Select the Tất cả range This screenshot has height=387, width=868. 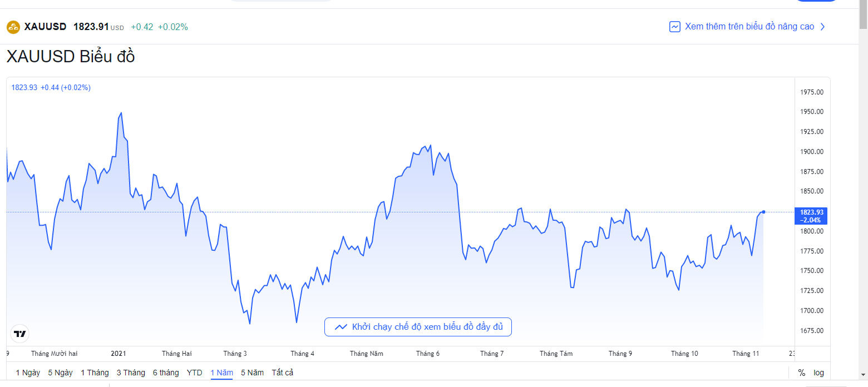click(x=282, y=373)
